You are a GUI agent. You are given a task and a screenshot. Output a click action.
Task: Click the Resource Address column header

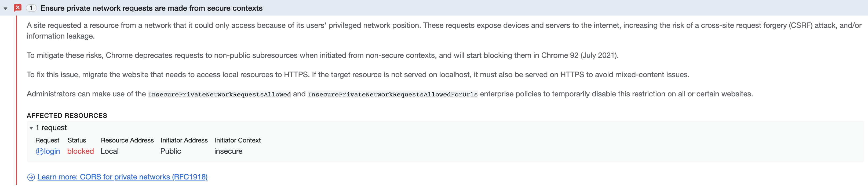pyautogui.click(x=127, y=140)
